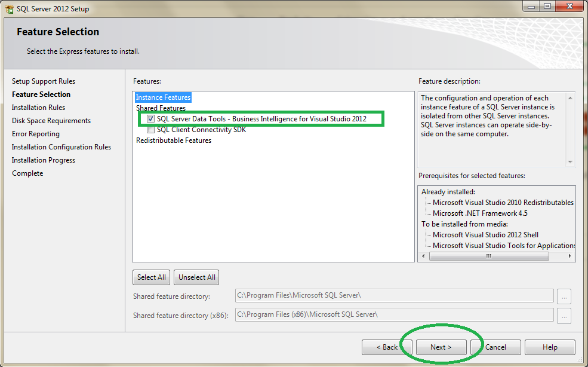This screenshot has width=588, height=367.
Task: Open the Feature Selection step
Action: point(41,94)
